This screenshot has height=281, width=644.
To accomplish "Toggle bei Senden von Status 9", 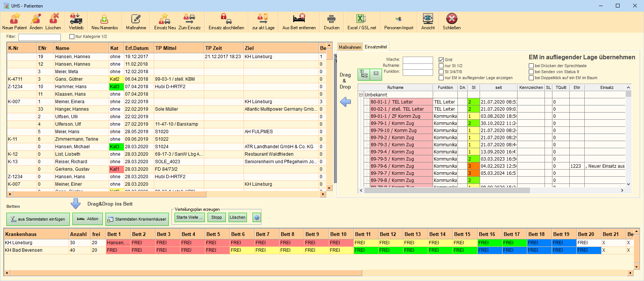I will (x=531, y=72).
